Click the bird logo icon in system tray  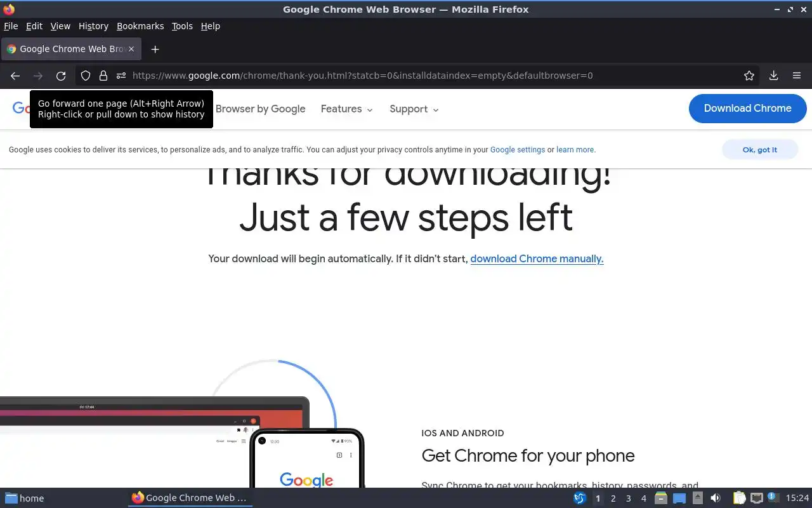tap(580, 498)
